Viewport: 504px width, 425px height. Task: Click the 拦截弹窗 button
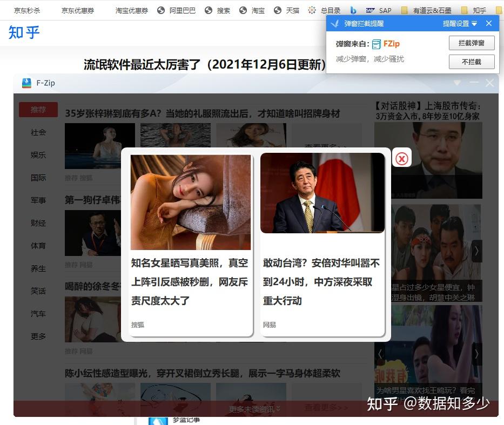click(472, 43)
